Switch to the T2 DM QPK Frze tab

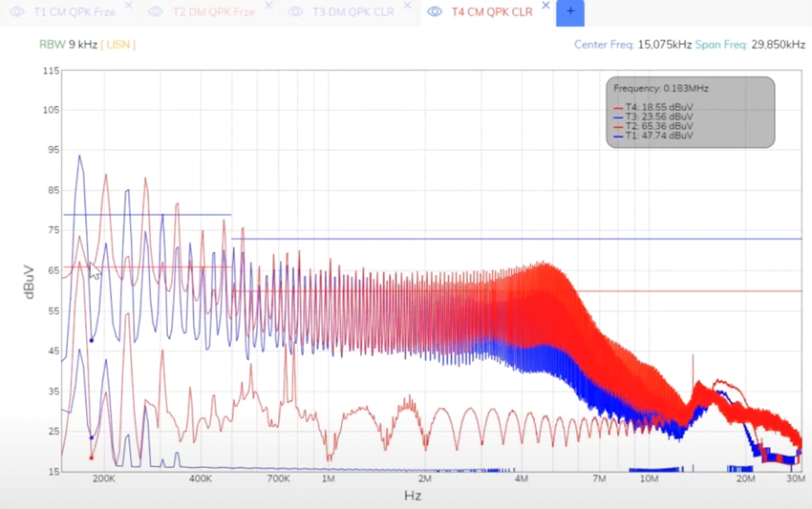tap(214, 11)
